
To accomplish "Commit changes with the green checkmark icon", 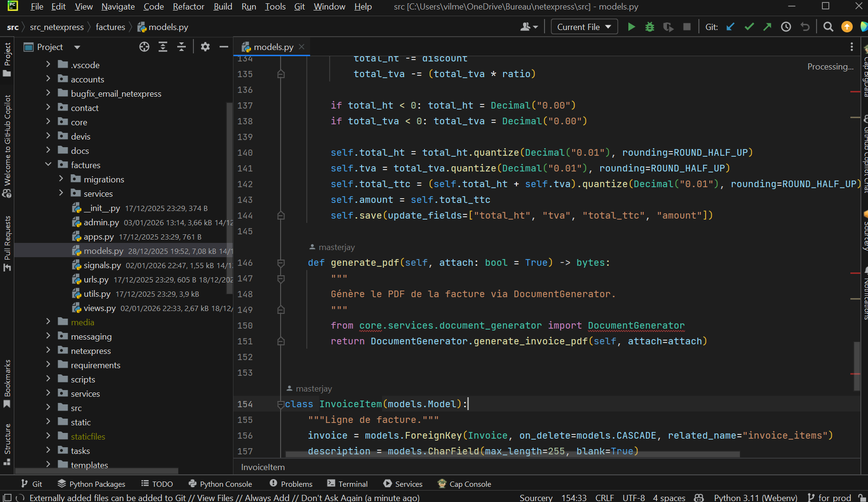I will tap(749, 27).
